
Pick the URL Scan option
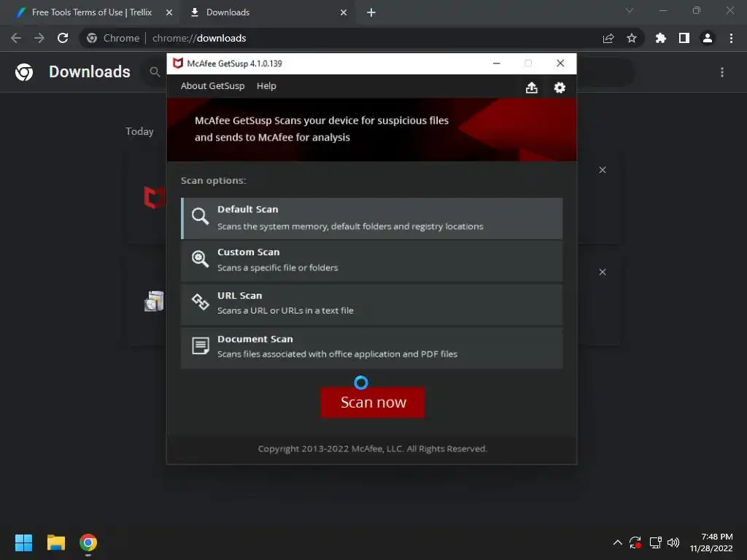pyautogui.click(x=371, y=304)
